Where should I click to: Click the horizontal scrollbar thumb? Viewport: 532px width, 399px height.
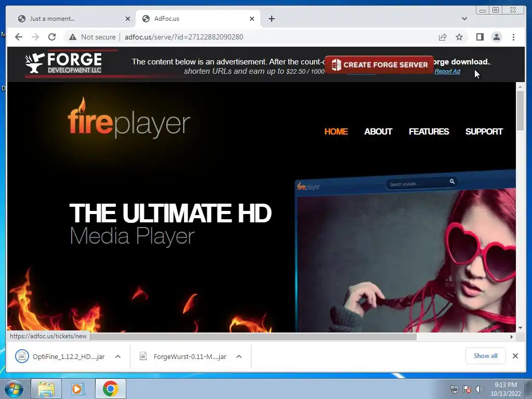(253, 337)
